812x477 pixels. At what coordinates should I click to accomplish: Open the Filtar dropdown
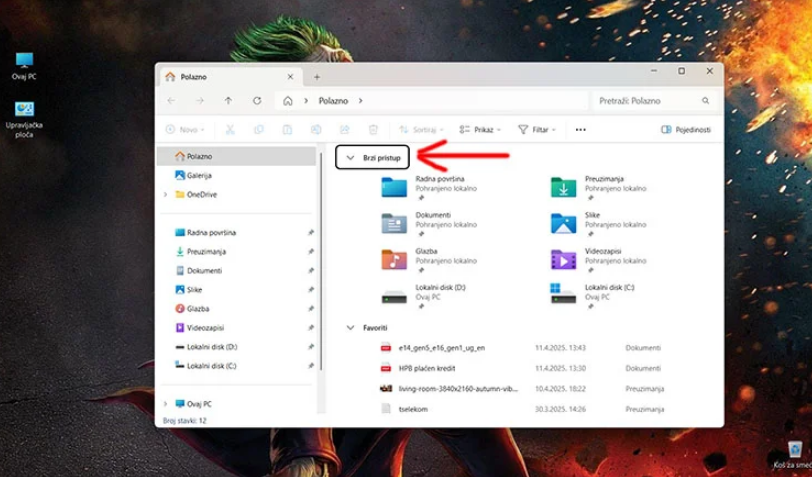(537, 129)
